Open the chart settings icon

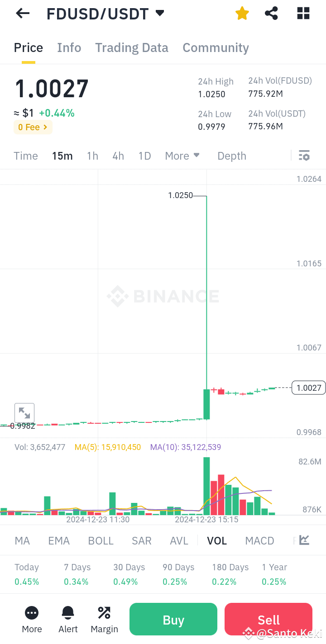pyautogui.click(x=304, y=155)
